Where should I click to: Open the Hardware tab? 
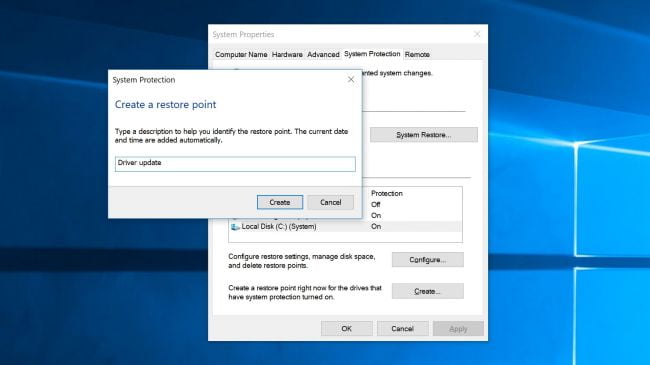pos(287,54)
